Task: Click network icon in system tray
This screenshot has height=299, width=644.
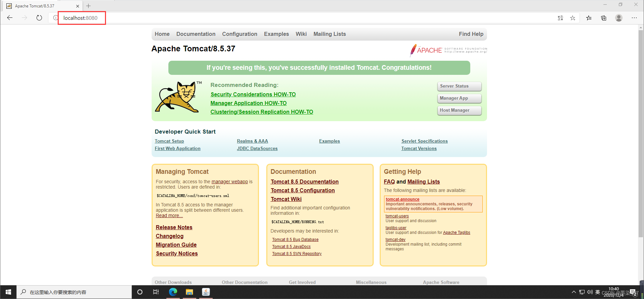Action: (582, 292)
